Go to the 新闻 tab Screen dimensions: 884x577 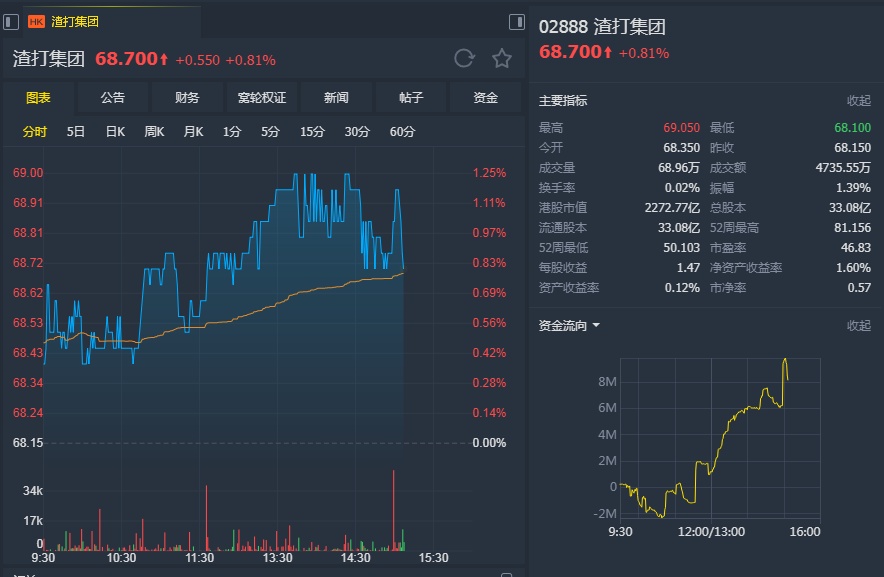tap(336, 98)
